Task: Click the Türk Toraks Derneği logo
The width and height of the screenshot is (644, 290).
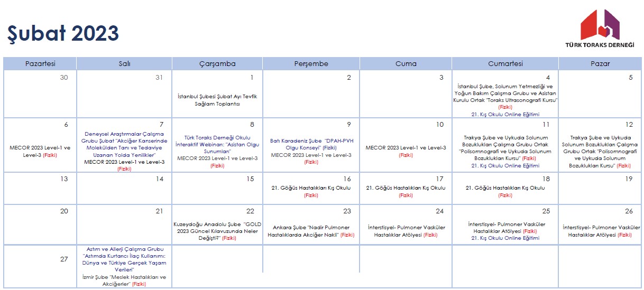Action: coord(600,30)
